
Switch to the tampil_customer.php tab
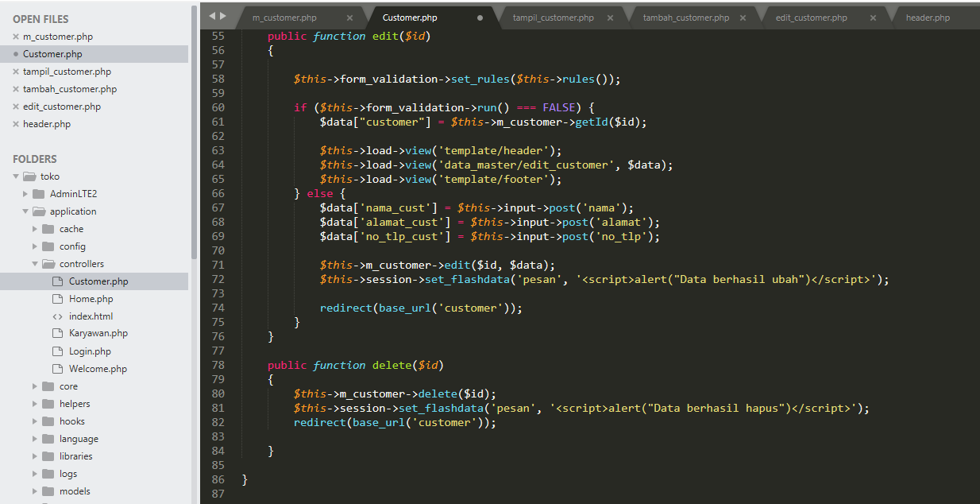pyautogui.click(x=554, y=17)
